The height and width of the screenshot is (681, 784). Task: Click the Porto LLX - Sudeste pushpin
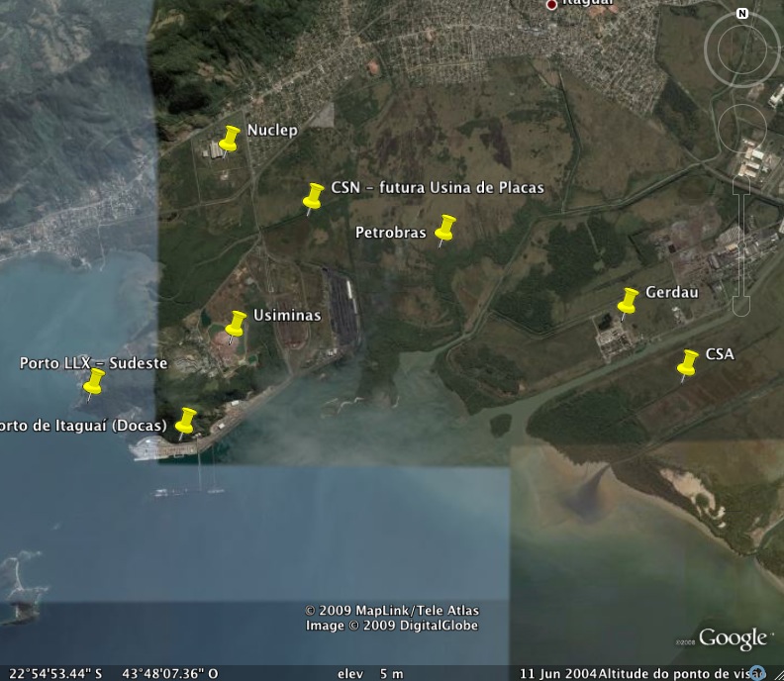pyautogui.click(x=94, y=381)
